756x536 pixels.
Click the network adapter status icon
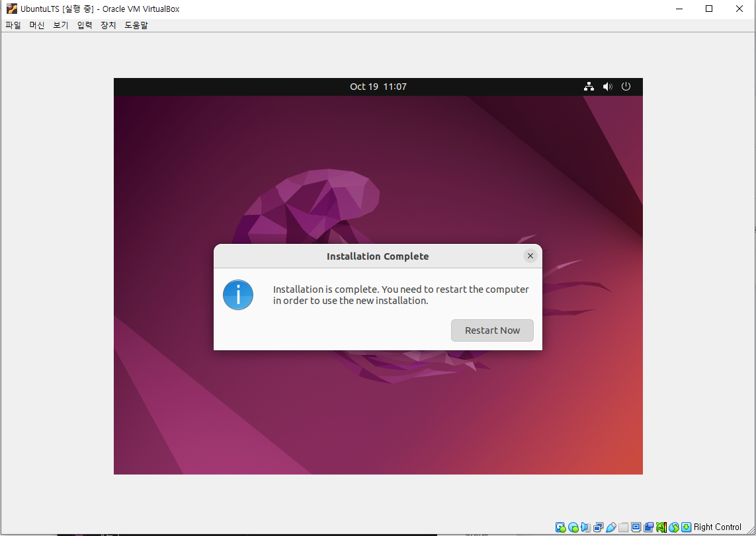(599, 527)
